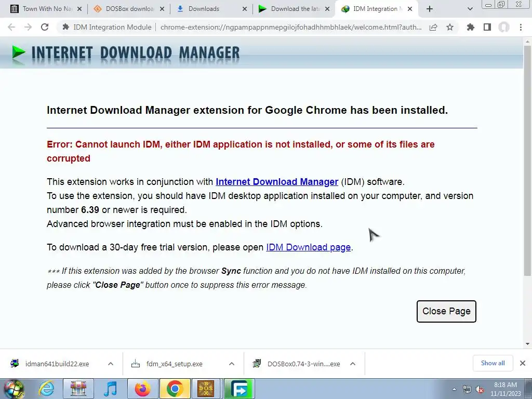Open the IDM Download page link
Image resolution: width=532 pixels, height=399 pixels.
click(x=308, y=247)
